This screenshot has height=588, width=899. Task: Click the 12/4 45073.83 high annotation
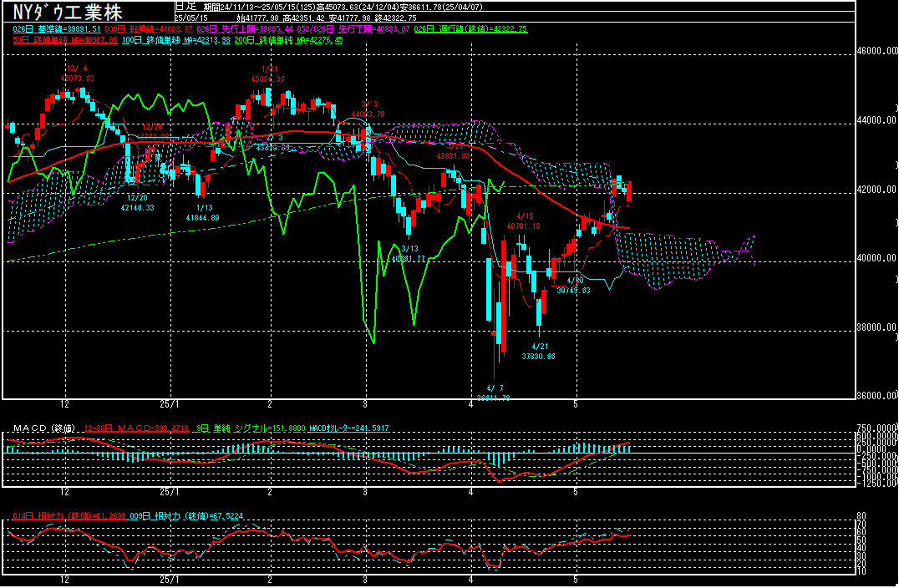[x=77, y=73]
